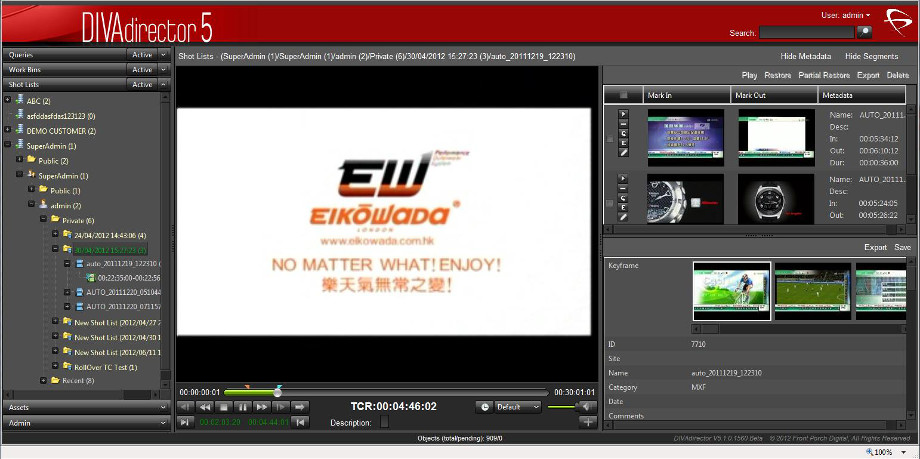Click Hide Metadata link
This screenshot has height=459, width=920.
coord(806,56)
